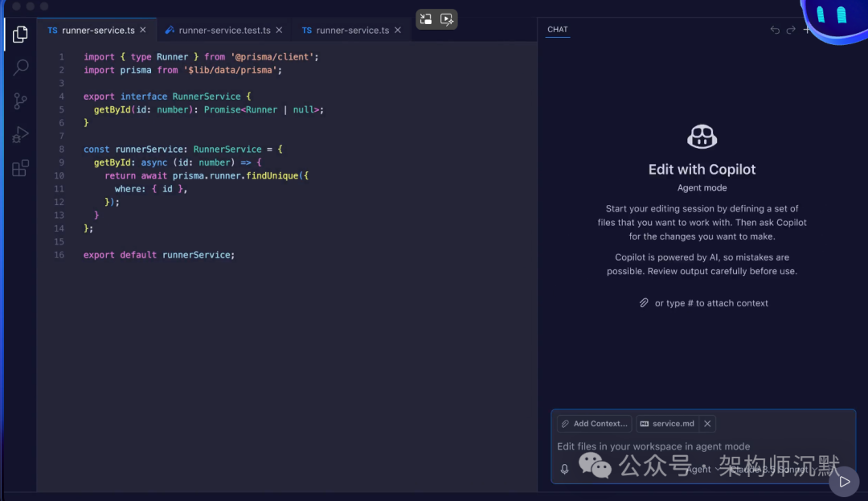Expand the Add Context options
868x501 pixels.
pyautogui.click(x=594, y=423)
